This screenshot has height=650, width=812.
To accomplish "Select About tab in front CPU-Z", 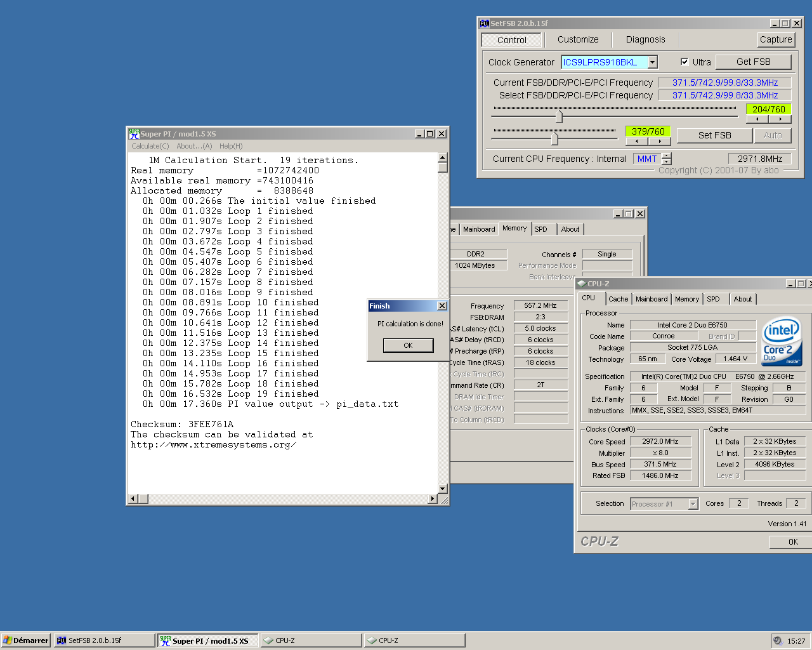I will (743, 299).
